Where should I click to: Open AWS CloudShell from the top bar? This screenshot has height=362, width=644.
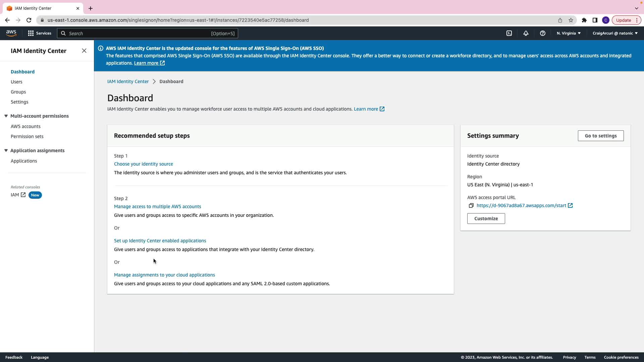509,33
